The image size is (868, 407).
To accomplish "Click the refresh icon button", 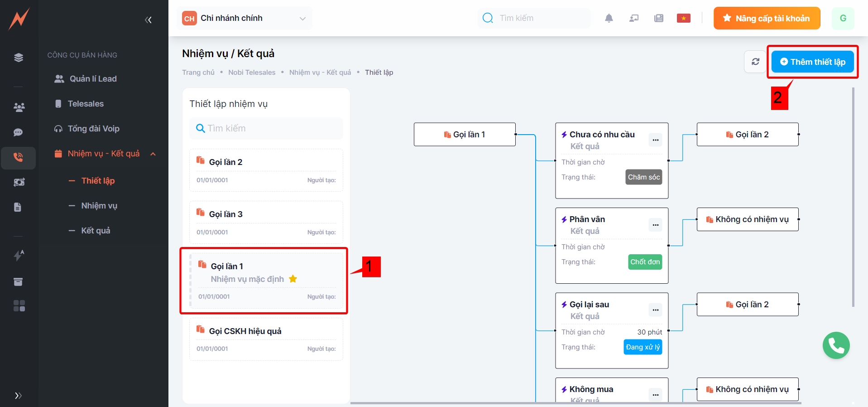I will (755, 62).
